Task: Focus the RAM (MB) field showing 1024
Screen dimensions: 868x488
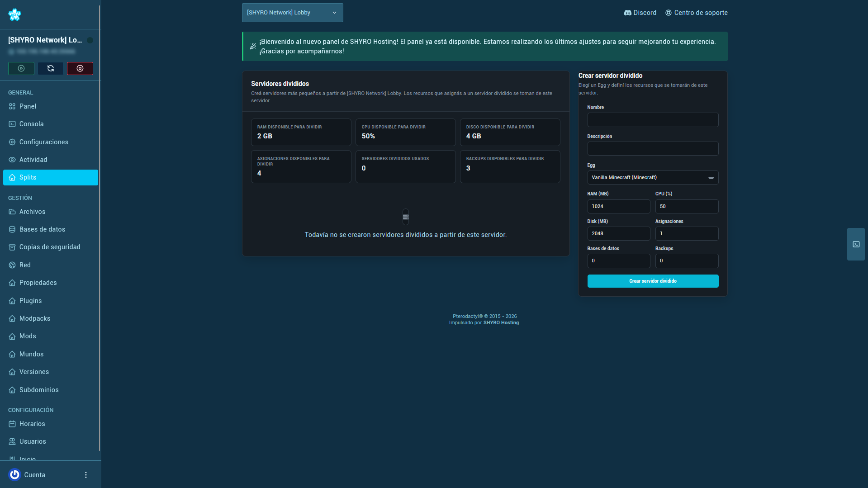Action: coord(619,206)
